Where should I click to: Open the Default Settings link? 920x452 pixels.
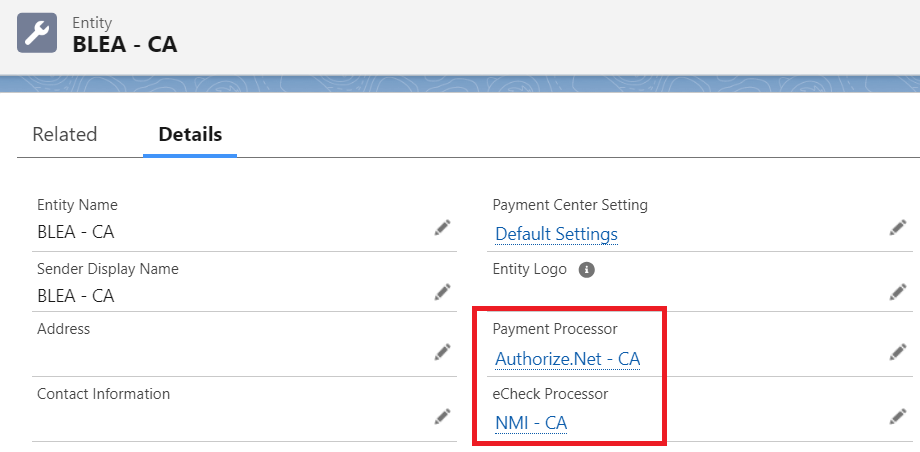tap(556, 234)
